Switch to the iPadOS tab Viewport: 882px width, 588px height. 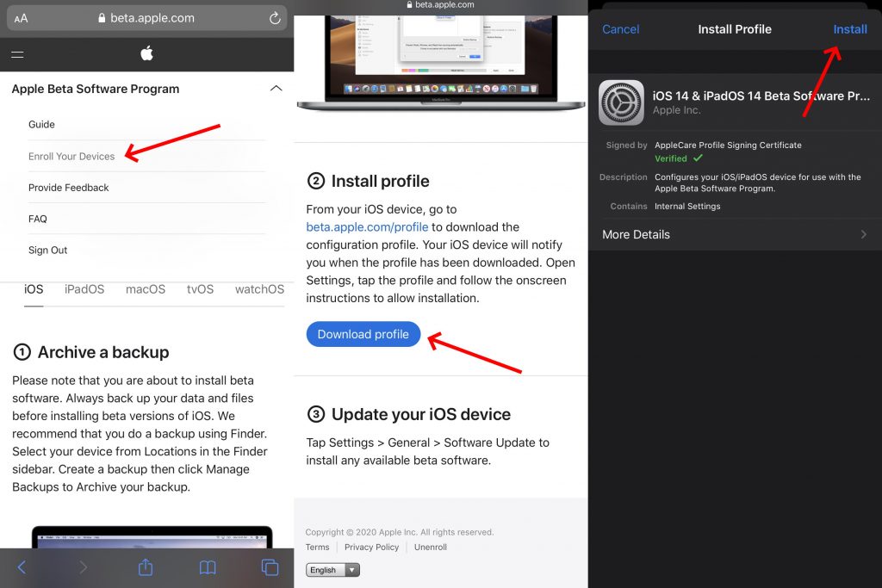pyautogui.click(x=84, y=289)
